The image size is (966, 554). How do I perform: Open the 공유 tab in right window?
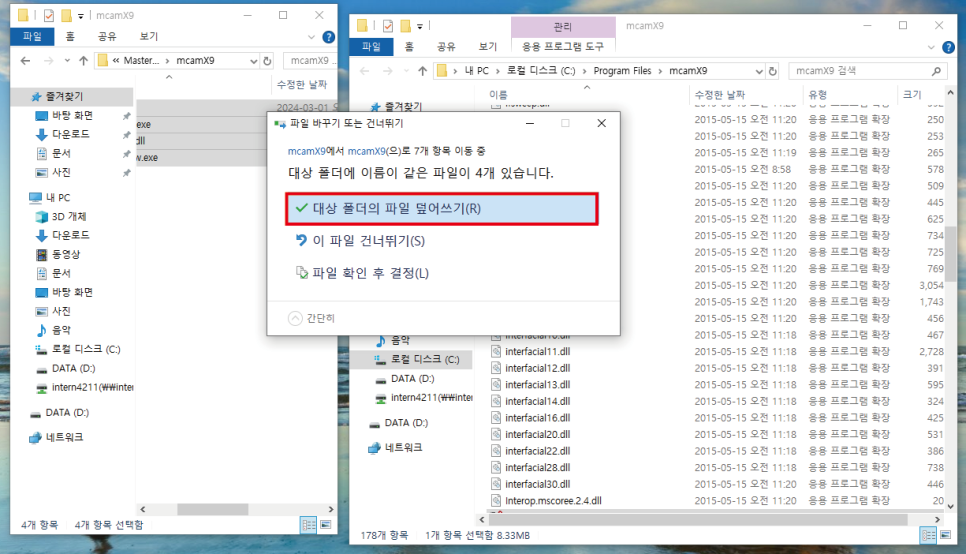click(x=446, y=46)
